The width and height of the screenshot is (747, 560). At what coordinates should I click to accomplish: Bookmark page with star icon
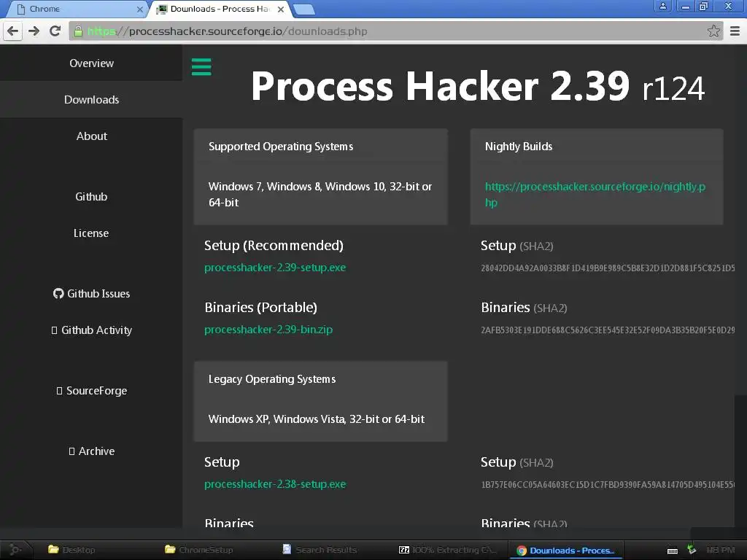[x=713, y=31]
